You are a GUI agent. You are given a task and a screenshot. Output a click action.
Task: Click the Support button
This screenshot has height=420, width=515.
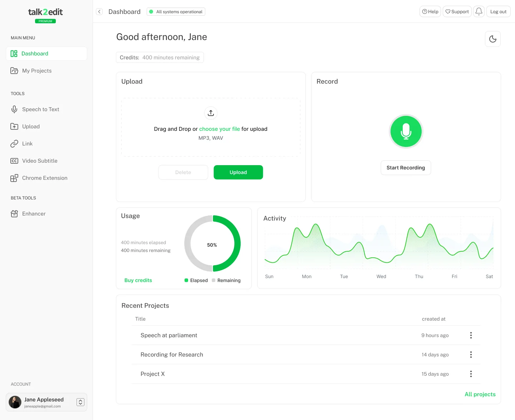[457, 11]
